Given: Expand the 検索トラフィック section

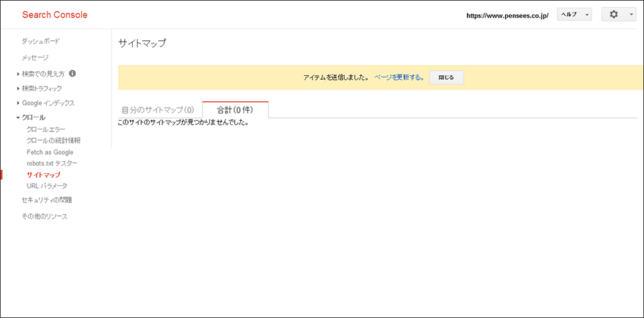Looking at the screenshot, I should click(x=42, y=89).
